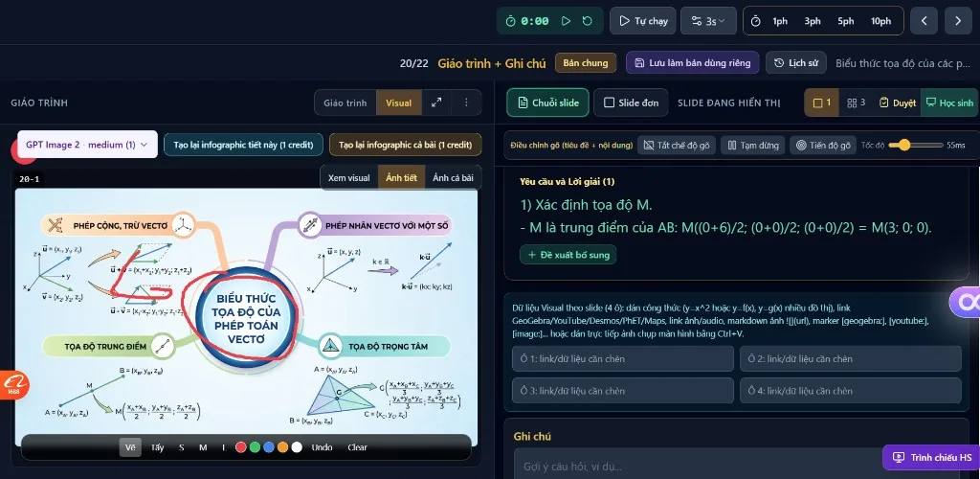Click the Tiến độ gõ button
Image resolution: width=980 pixels, height=479 pixels.
click(823, 145)
